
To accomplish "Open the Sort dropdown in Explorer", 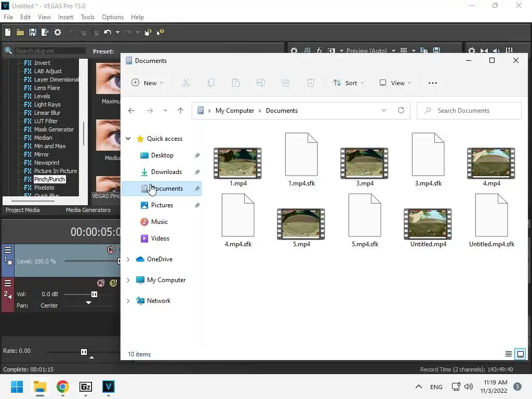I will click(x=349, y=83).
